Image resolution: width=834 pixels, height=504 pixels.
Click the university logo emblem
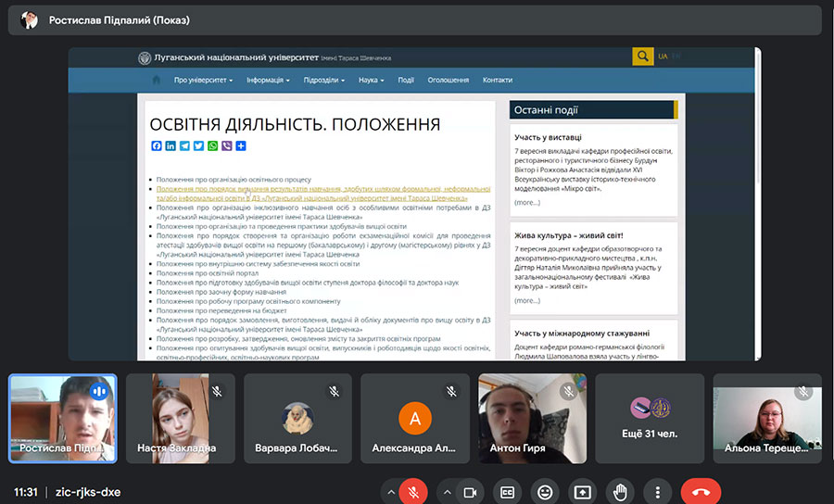[145, 58]
